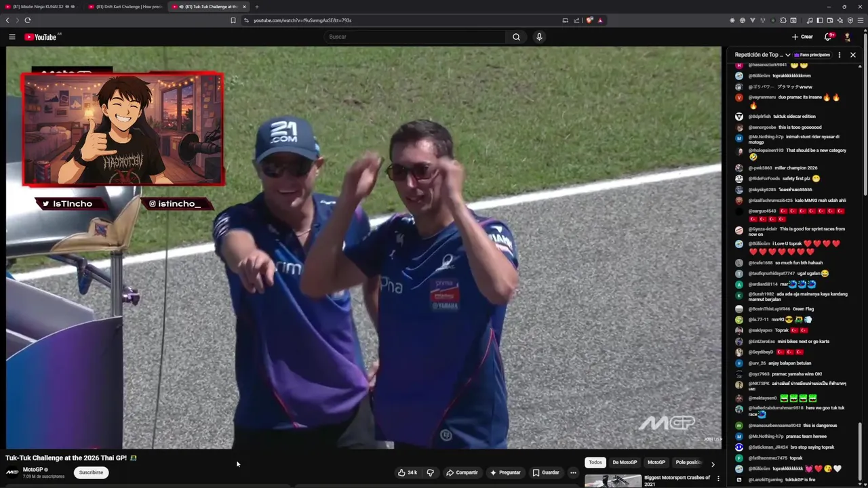Focus the 'Buscar' search field

414,37
